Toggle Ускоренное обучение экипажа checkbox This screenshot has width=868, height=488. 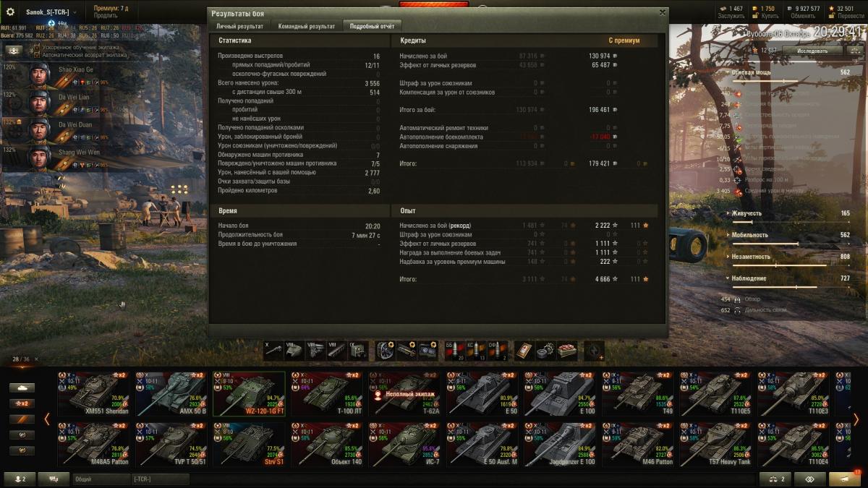coord(37,48)
